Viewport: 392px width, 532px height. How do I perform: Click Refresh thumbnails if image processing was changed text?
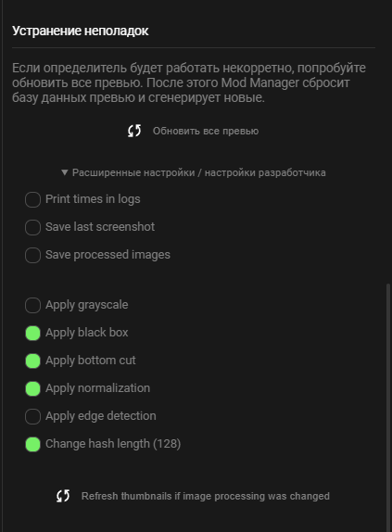tap(206, 496)
